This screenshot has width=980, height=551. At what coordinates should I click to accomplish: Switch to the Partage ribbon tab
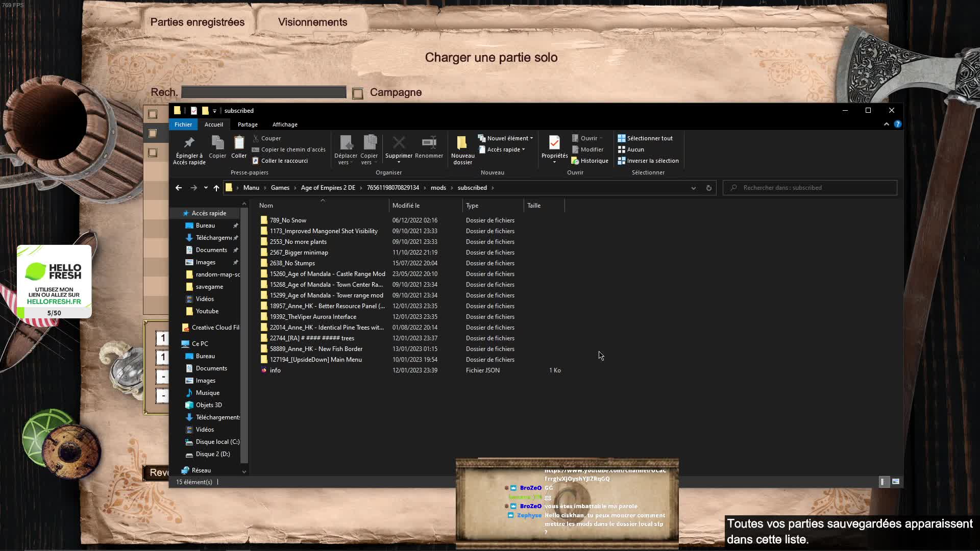[248, 124]
